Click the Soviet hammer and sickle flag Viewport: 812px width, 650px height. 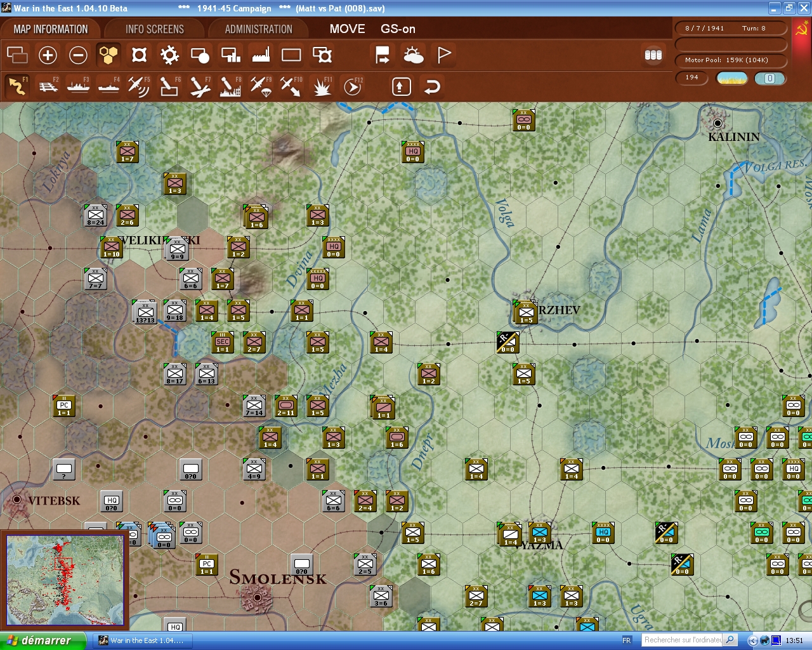point(802,29)
